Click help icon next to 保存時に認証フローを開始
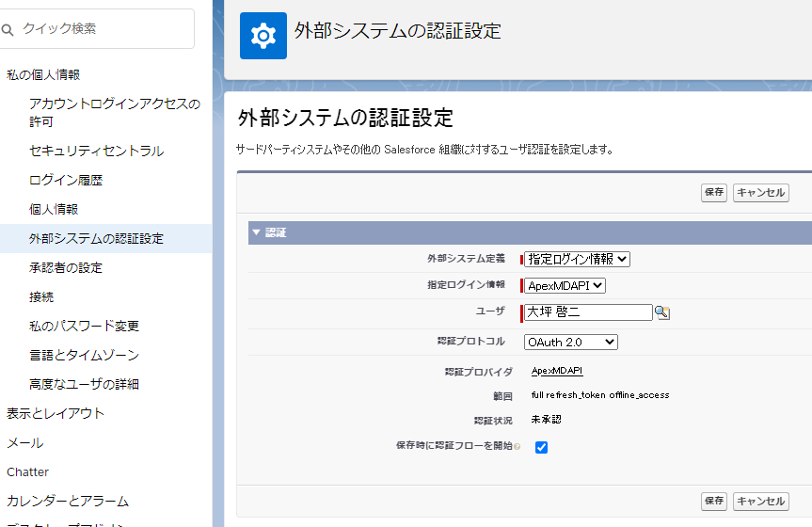 [517, 446]
